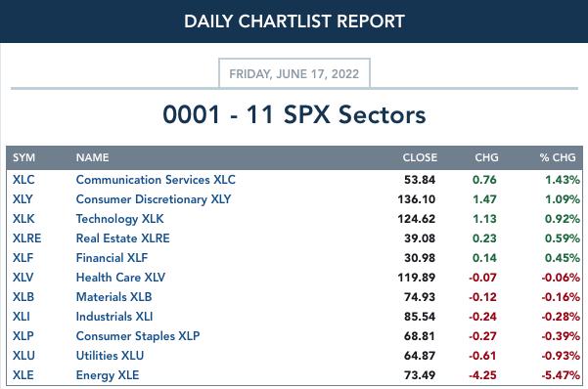The width and height of the screenshot is (588, 389).
Task: Sort by the SYM column header
Action: [x=24, y=157]
